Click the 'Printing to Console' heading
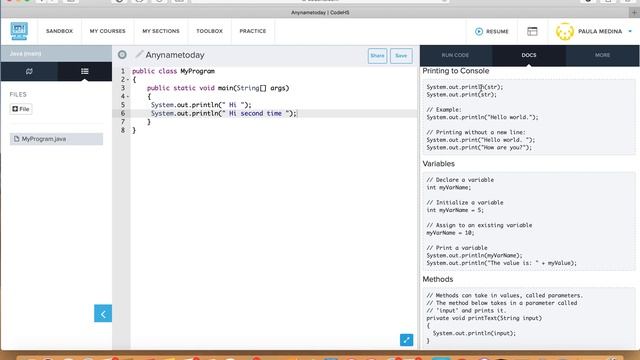 [x=456, y=71]
